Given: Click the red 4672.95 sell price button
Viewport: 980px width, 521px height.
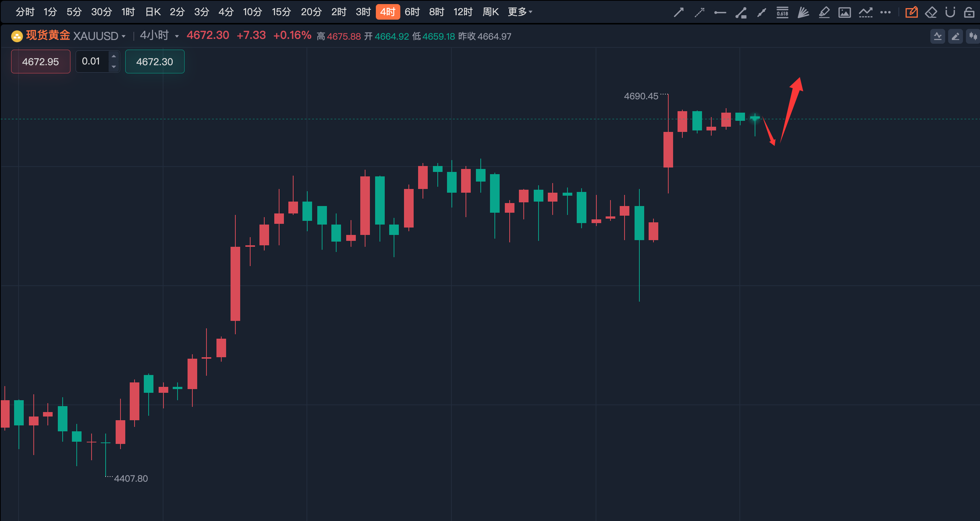Looking at the screenshot, I should click(x=41, y=62).
